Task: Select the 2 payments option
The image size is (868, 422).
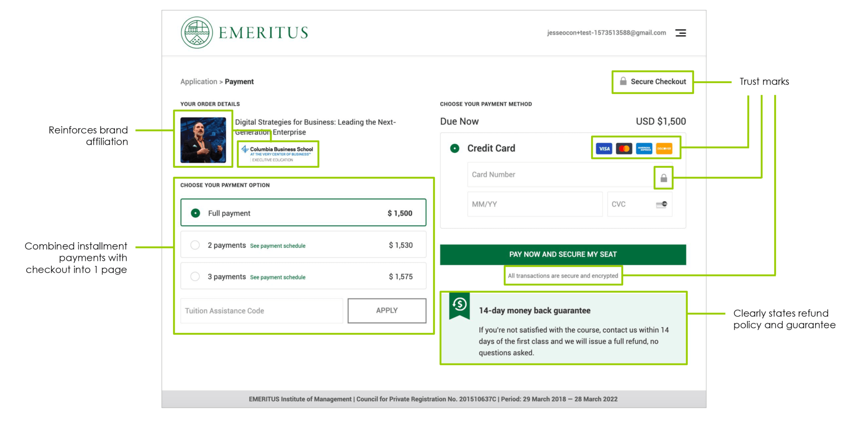Action: click(x=303, y=245)
